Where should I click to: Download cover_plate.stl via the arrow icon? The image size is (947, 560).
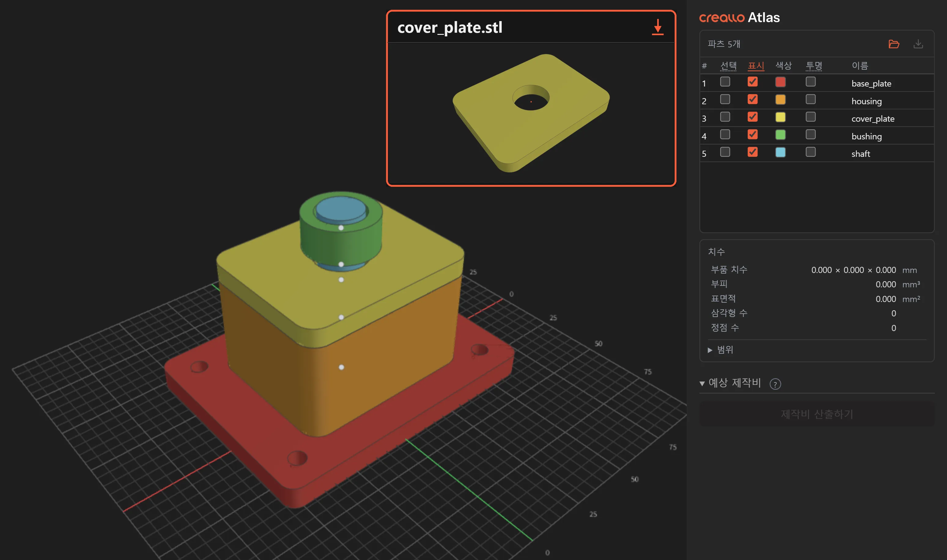pos(657,27)
